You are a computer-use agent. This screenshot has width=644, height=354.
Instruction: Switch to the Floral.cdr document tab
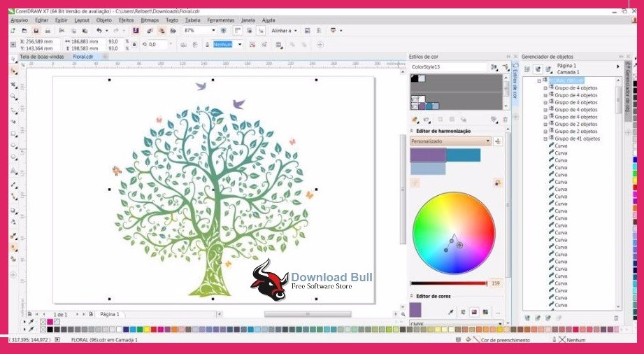click(83, 57)
